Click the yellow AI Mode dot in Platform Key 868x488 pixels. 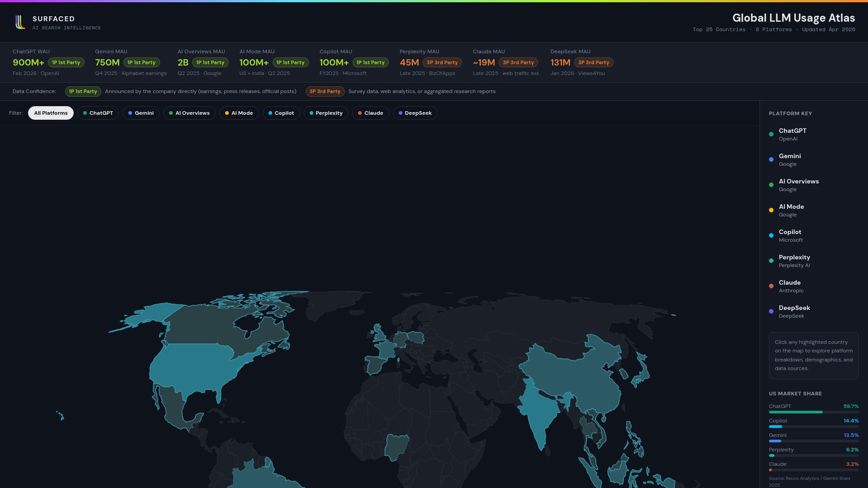[x=771, y=210]
